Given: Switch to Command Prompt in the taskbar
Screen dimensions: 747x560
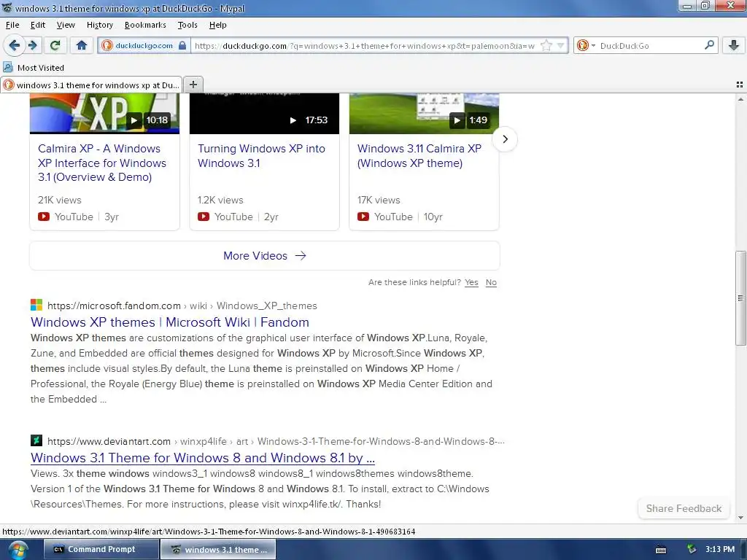Looking at the screenshot, I should [x=101, y=550].
